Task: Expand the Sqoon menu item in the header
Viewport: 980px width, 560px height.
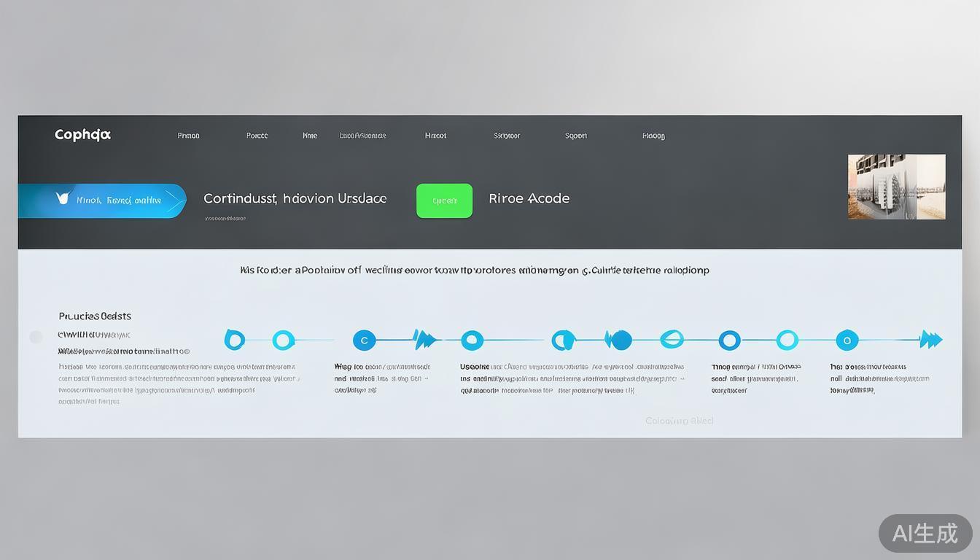Action: click(575, 135)
